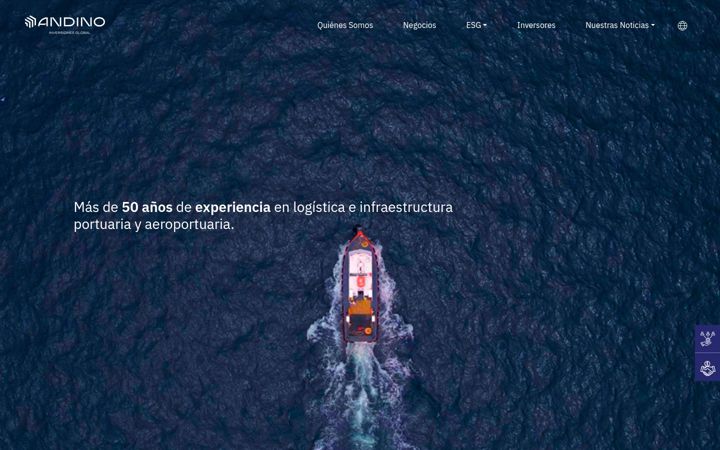720x450 pixels.
Task: Open the Quiénes Somos page
Action: pos(345,25)
